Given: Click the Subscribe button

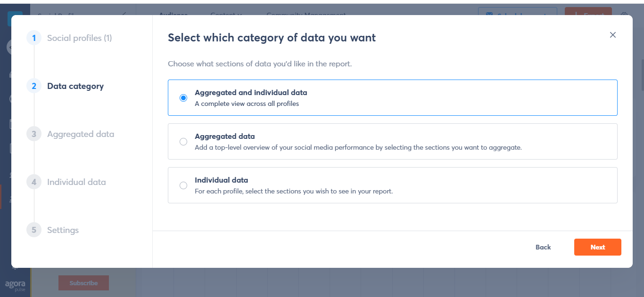Looking at the screenshot, I should point(83,283).
